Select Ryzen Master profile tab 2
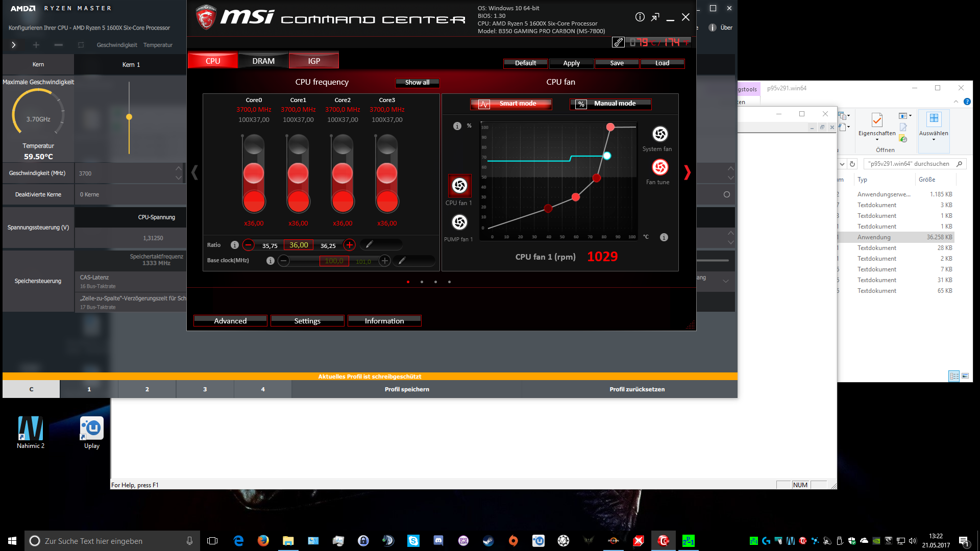This screenshot has height=551, width=980. (147, 389)
